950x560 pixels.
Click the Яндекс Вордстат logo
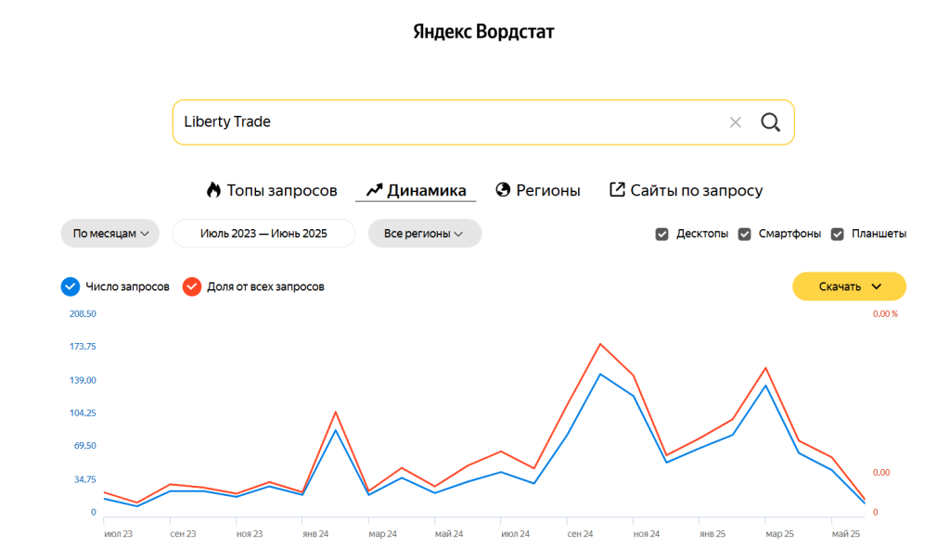pyautogui.click(x=483, y=32)
